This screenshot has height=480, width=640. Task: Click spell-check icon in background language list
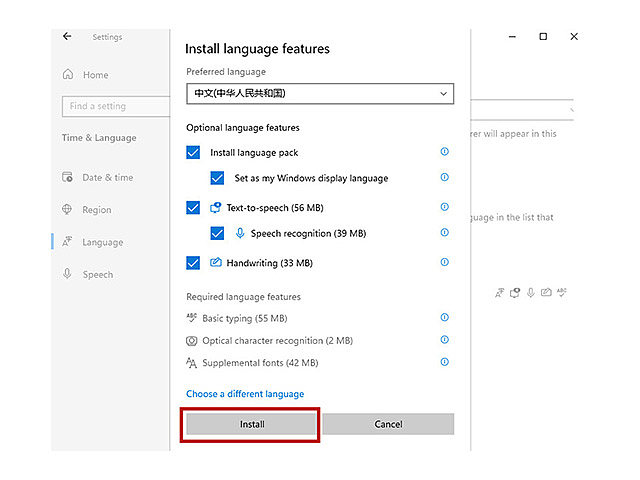pos(562,292)
